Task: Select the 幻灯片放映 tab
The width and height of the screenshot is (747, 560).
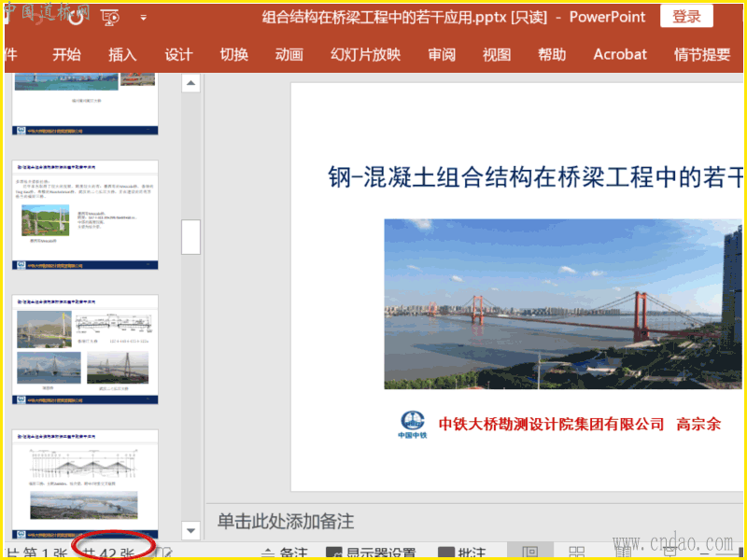Action: (x=366, y=54)
